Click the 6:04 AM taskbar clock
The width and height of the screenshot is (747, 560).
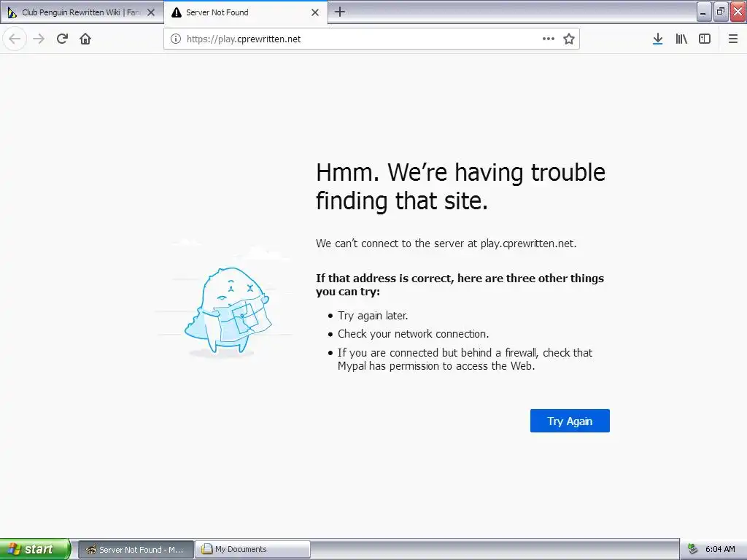tap(720, 550)
